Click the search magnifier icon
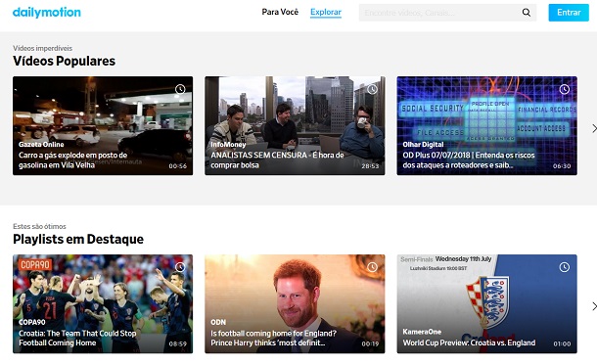Image resolution: width=597 pixels, height=364 pixels. (527, 13)
